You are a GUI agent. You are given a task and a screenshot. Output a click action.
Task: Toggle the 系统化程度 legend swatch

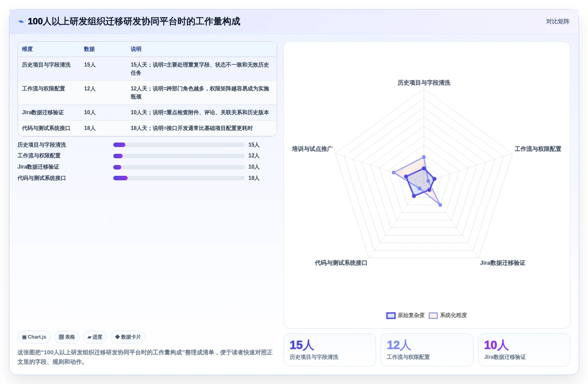click(x=433, y=316)
